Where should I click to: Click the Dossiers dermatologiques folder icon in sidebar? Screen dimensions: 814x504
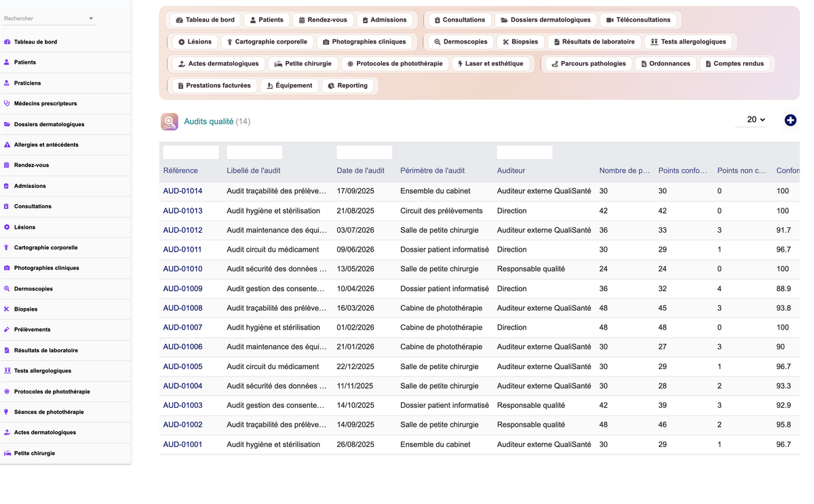coord(7,125)
